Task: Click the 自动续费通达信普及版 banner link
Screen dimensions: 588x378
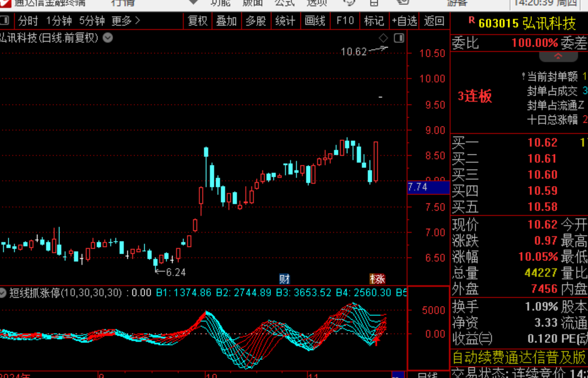Action: click(519, 357)
